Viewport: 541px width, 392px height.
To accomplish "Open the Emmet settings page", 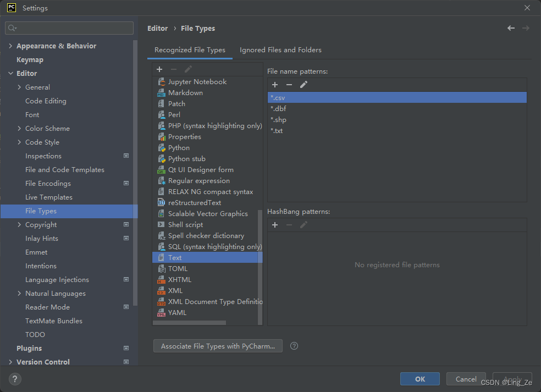I will tap(36, 252).
